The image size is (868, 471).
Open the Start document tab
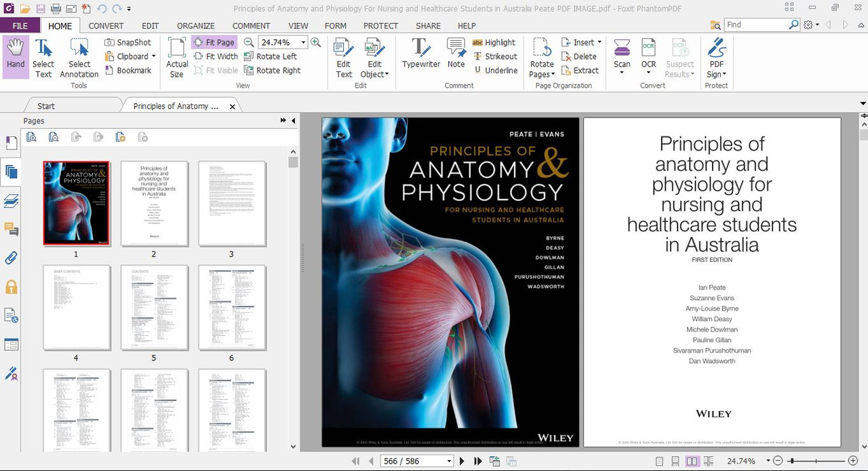pyautogui.click(x=46, y=106)
